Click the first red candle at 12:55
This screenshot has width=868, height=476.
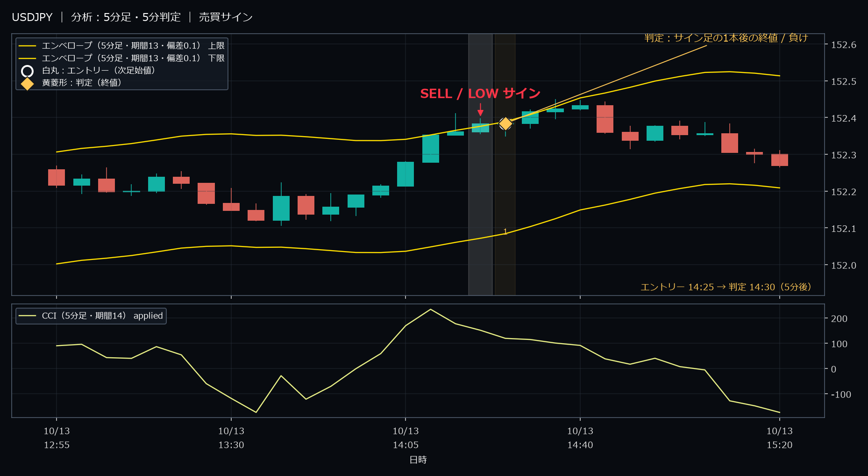coord(57,177)
